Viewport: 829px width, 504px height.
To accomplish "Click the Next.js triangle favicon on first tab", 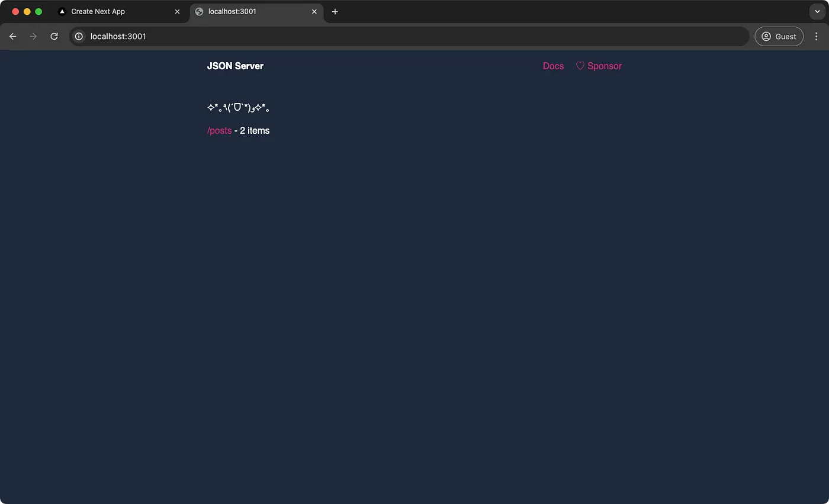I will [62, 11].
